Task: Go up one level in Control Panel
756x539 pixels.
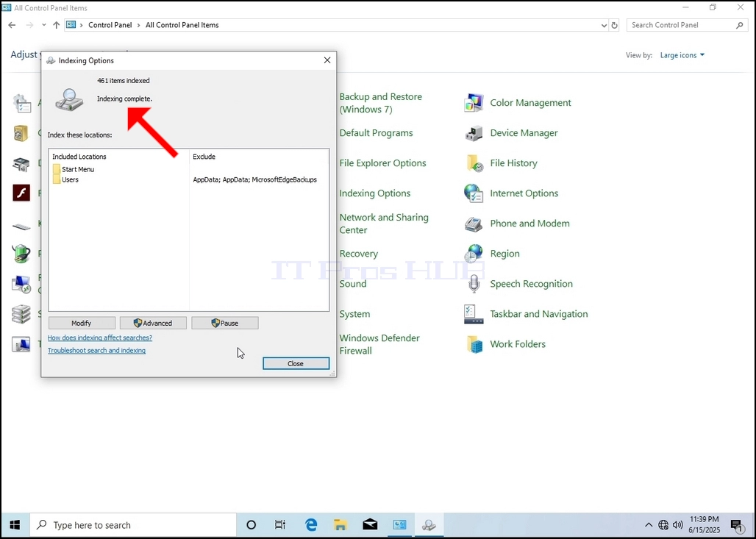Action: 57,25
